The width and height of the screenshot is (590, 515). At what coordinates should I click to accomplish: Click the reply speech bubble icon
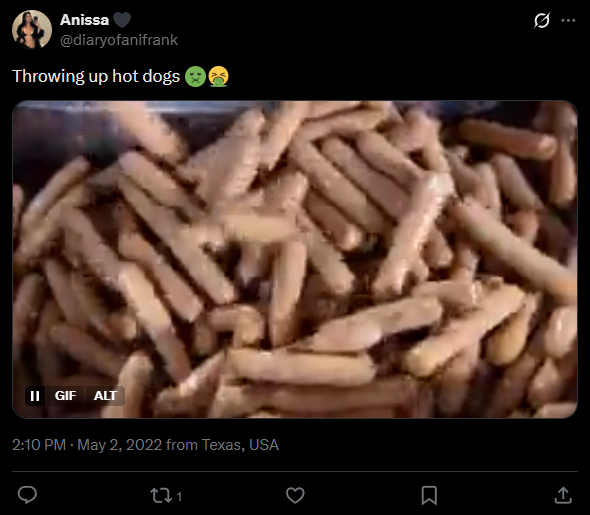tap(27, 495)
